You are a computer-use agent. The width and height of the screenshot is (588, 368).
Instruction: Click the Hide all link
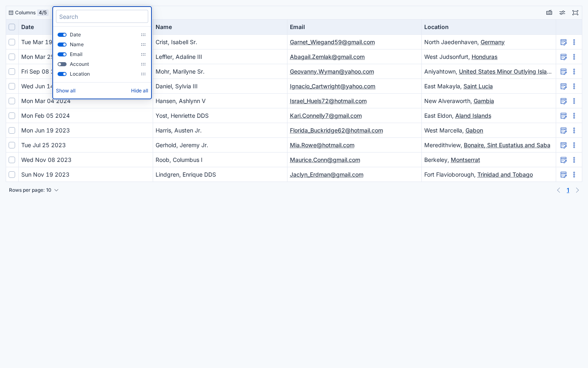(140, 91)
